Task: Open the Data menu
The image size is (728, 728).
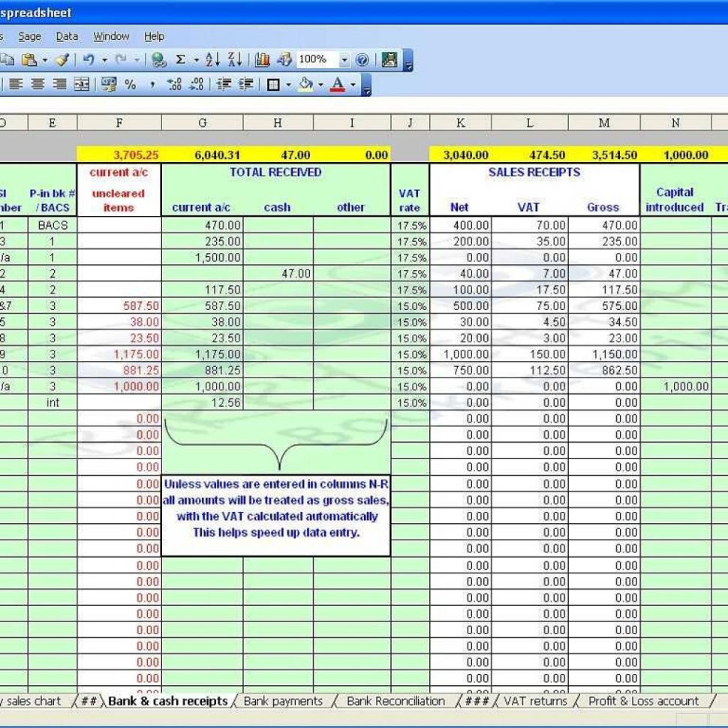Action: tap(67, 36)
